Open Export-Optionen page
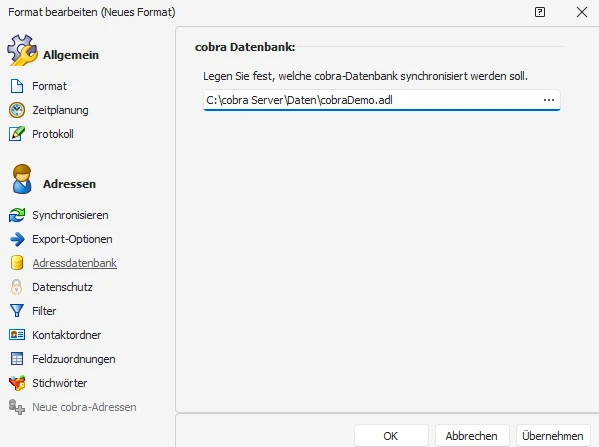Screen dimensions: 599x447 [72, 239]
